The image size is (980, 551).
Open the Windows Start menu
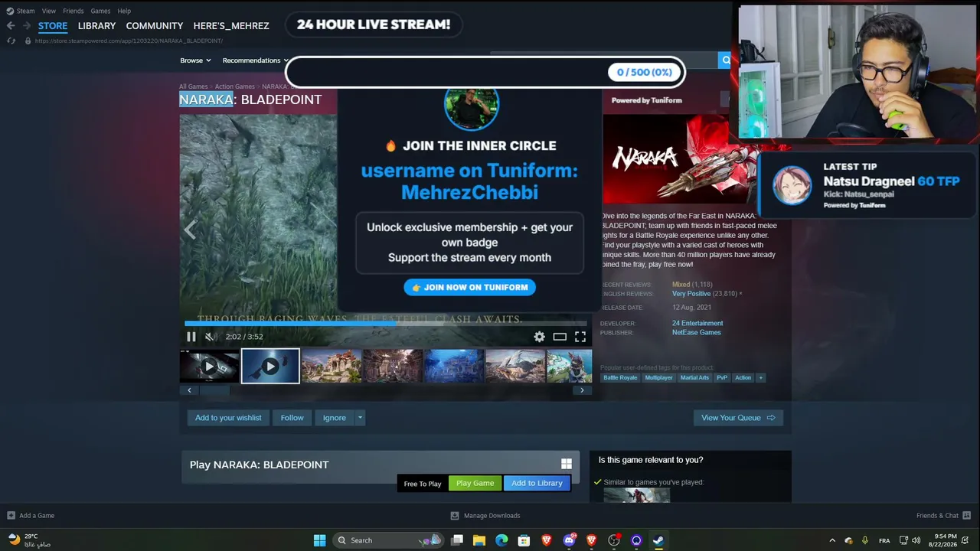(x=320, y=540)
